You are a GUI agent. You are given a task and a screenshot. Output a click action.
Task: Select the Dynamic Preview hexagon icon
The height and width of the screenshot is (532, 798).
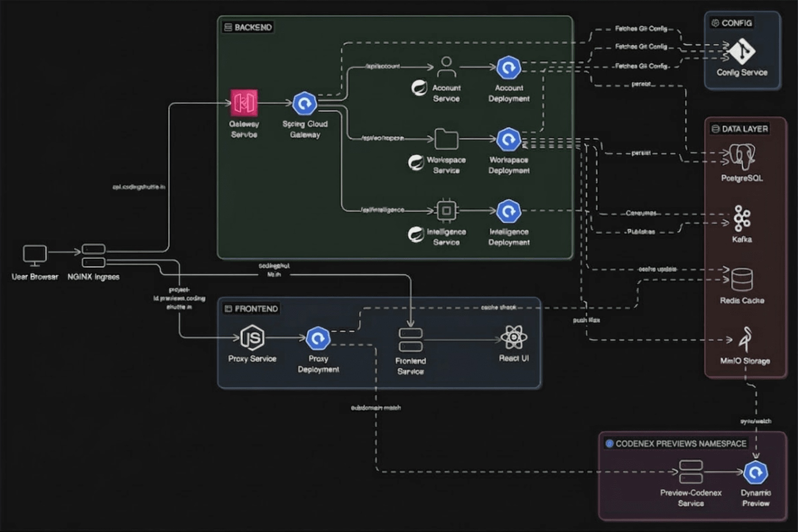pyautogui.click(x=756, y=473)
